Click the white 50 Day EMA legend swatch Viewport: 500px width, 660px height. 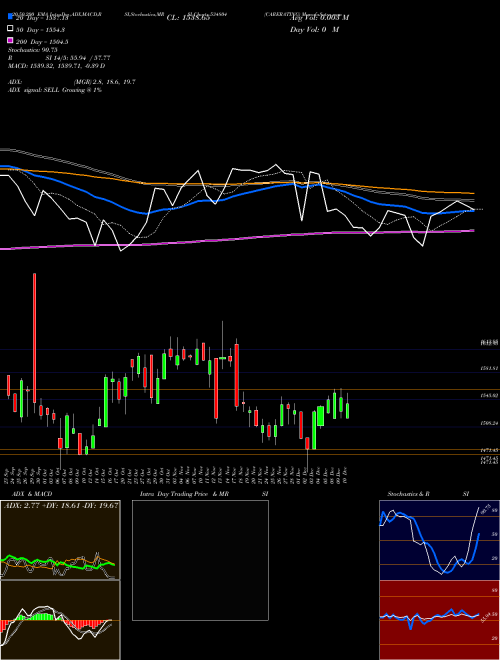pyautogui.click(x=10, y=29)
